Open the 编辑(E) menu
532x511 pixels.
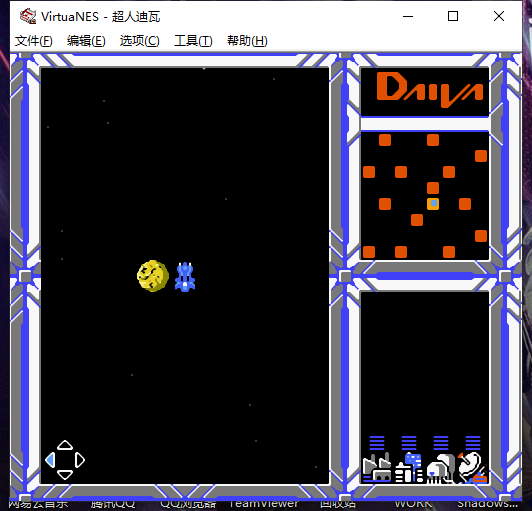(x=86, y=41)
